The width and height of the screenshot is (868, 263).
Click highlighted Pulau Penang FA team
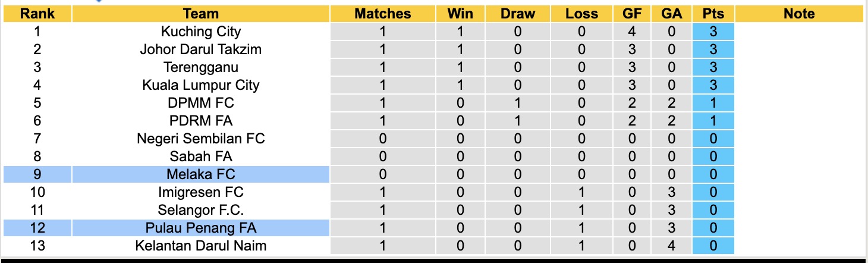point(201,228)
